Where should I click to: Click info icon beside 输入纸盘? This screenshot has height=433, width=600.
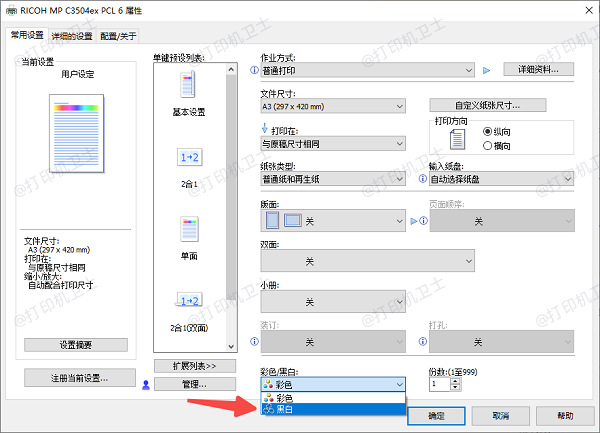[422, 179]
